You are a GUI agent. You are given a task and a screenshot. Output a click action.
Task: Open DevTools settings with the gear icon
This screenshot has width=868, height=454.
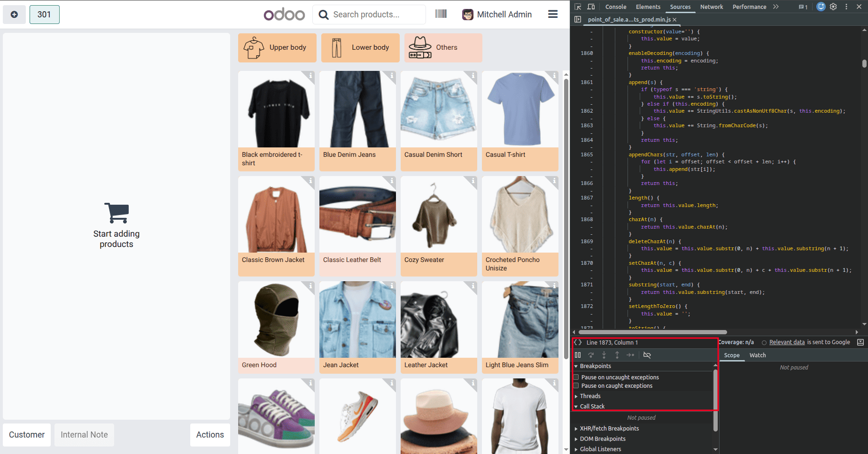click(x=833, y=7)
